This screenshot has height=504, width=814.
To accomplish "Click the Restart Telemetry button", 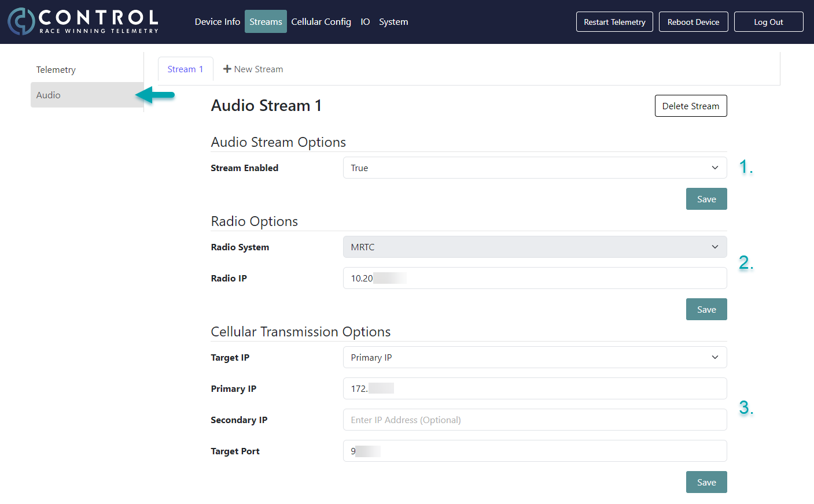I will coord(614,21).
